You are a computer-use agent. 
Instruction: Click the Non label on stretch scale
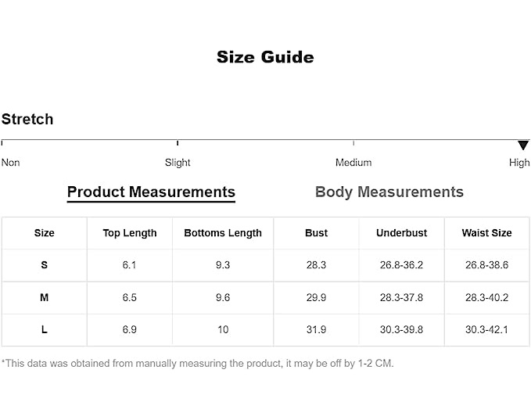[11, 163]
